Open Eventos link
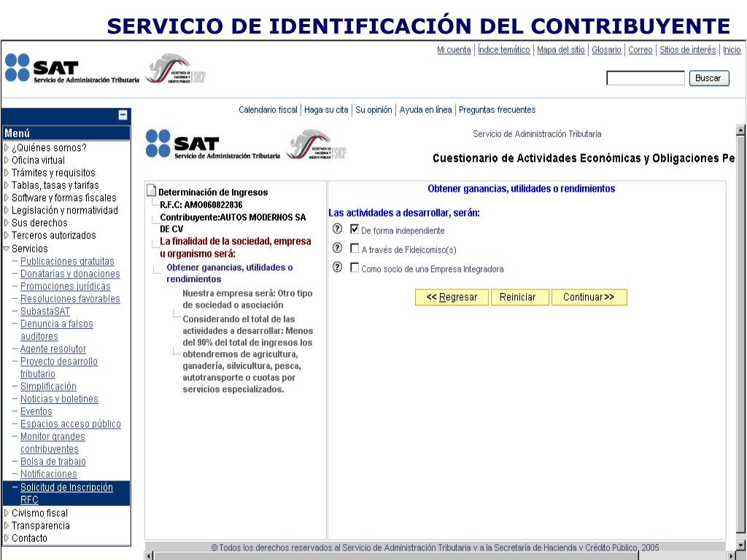 (x=36, y=411)
